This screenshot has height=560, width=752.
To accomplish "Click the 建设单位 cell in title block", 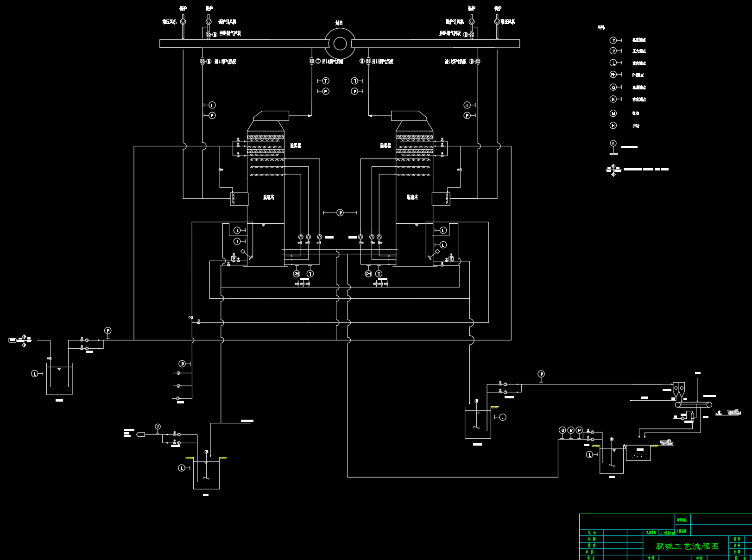I will point(682,520).
